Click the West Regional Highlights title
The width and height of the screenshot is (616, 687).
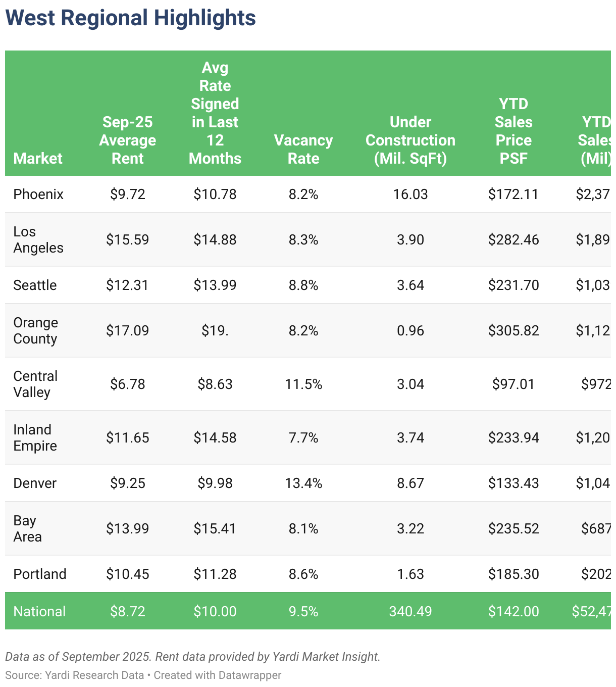[x=130, y=18]
